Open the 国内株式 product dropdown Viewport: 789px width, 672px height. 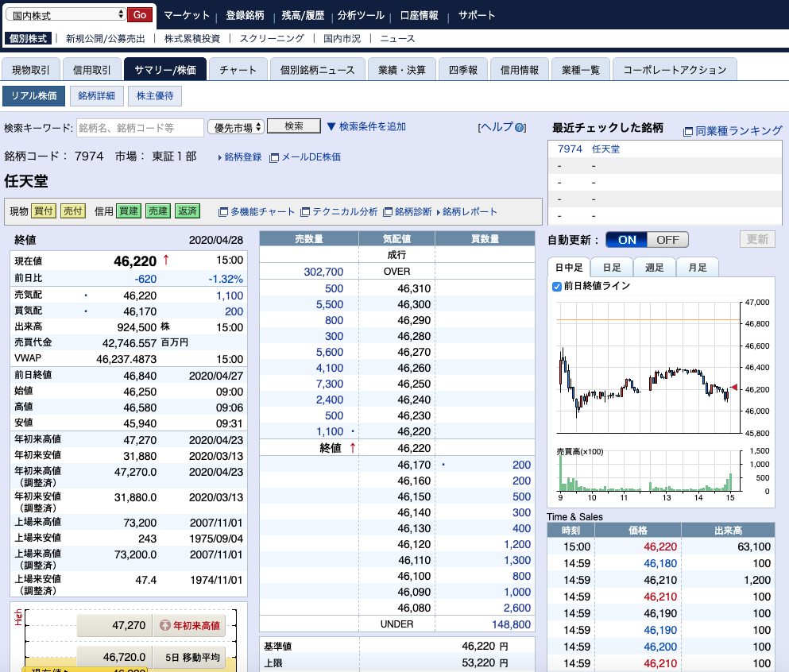[x=65, y=15]
